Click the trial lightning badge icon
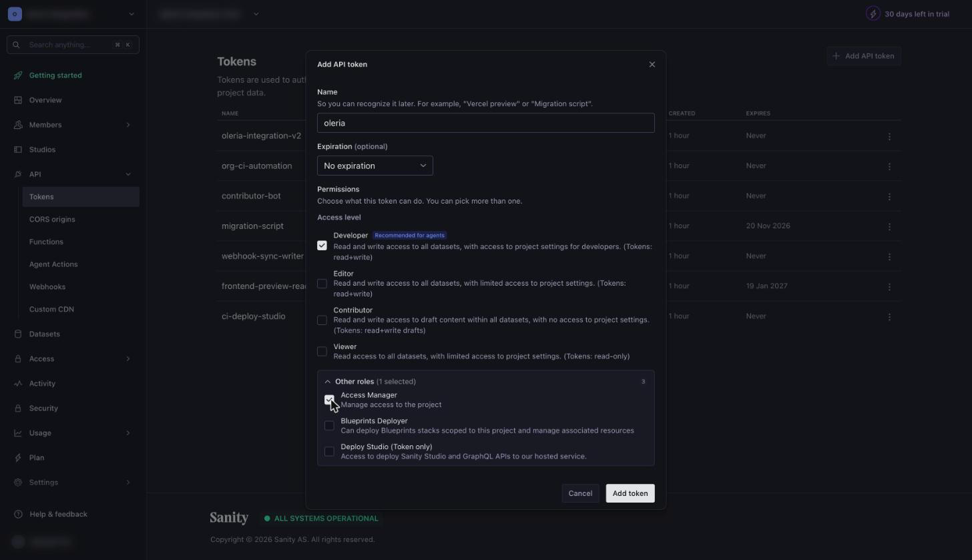 873,13
